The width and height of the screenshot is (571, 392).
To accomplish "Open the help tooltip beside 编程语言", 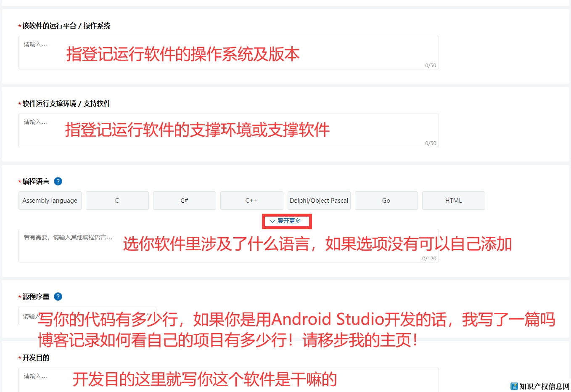I will [x=58, y=181].
